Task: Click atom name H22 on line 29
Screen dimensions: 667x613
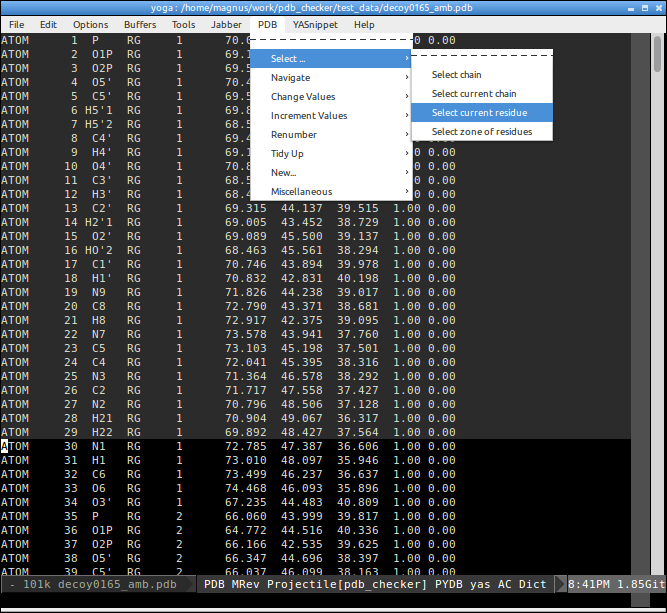Action: [102, 432]
